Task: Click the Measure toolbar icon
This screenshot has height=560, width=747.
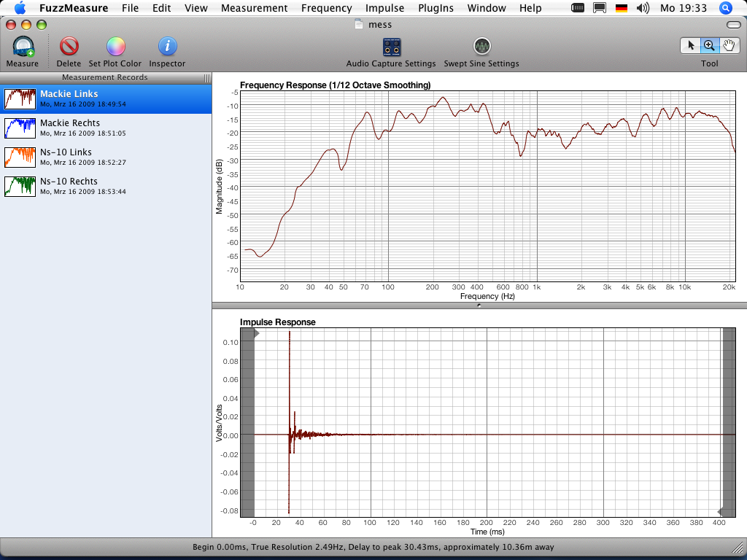Action: pos(23,47)
